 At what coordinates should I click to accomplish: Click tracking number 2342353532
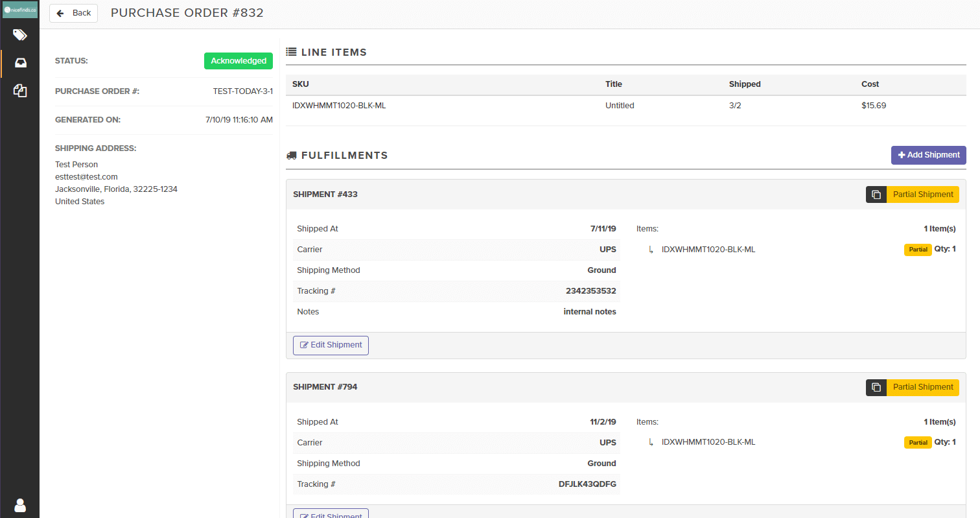[591, 291]
